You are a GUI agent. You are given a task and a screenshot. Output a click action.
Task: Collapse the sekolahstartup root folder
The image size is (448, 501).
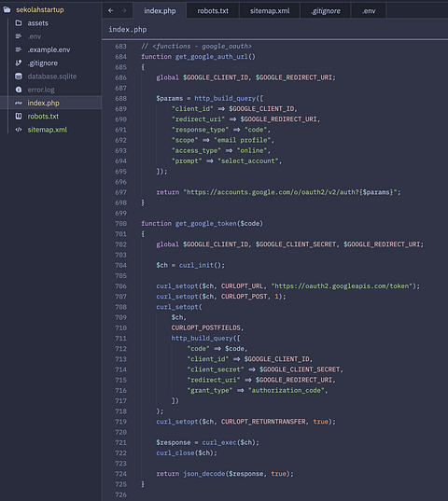click(x=40, y=9)
